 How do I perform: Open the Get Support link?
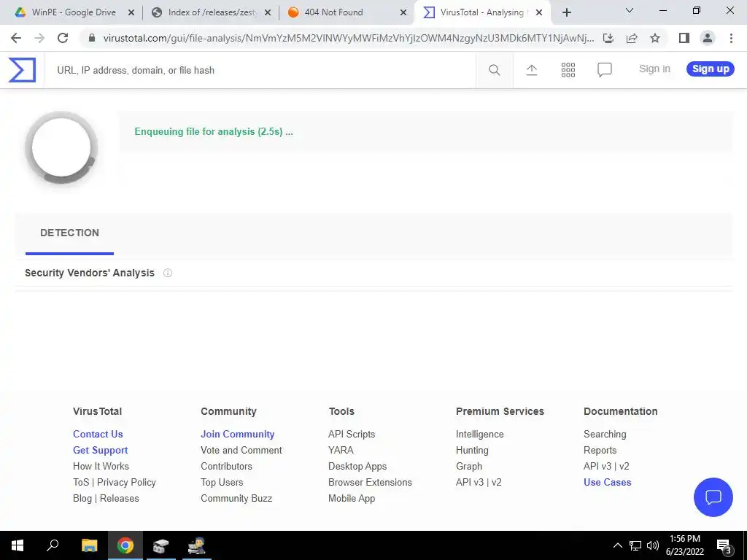pos(100,451)
